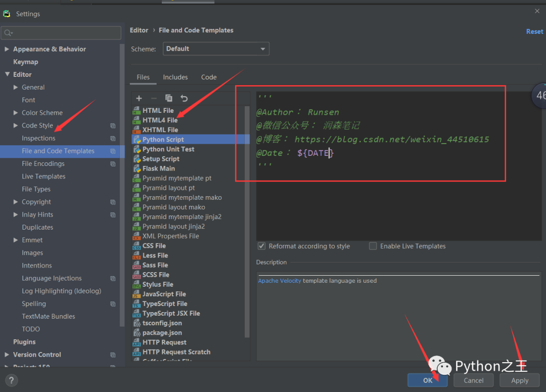The height and width of the screenshot is (392, 546).
Task: Open Font settings
Action: click(28, 100)
